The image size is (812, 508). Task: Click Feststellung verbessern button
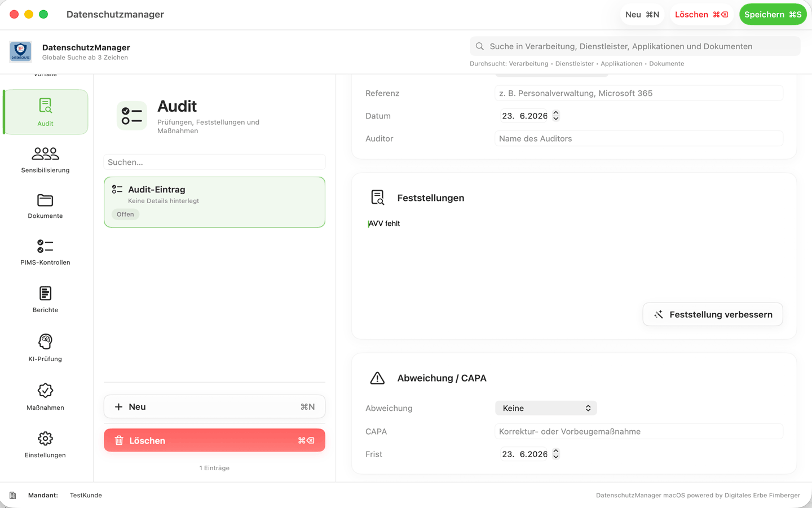tap(713, 314)
